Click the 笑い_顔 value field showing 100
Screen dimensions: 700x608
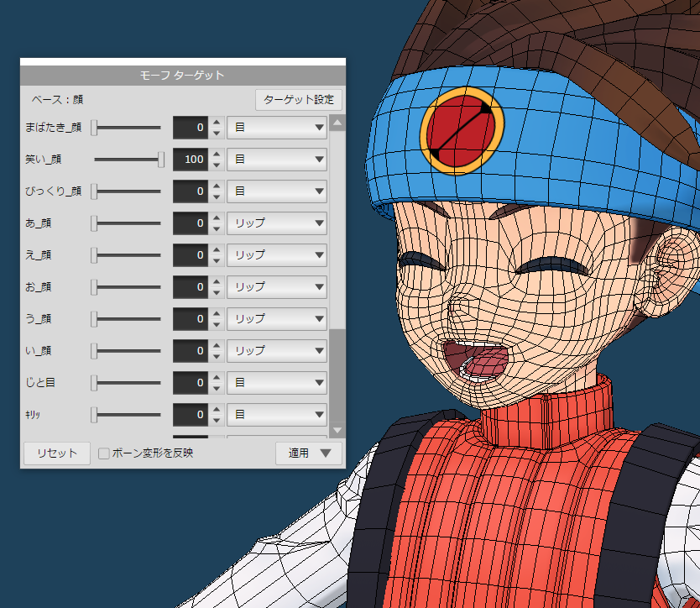tap(191, 160)
